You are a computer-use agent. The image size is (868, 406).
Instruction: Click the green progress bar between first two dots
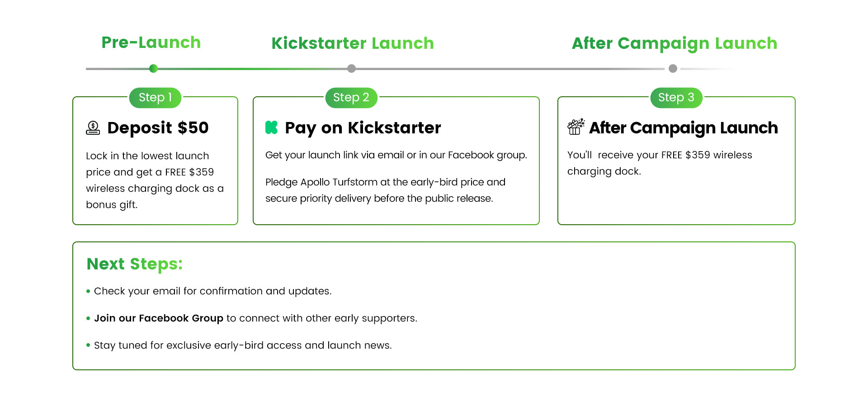251,69
